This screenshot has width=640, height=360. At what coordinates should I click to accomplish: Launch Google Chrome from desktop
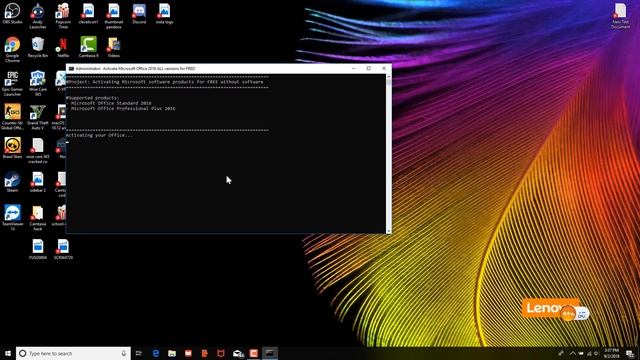tap(12, 49)
